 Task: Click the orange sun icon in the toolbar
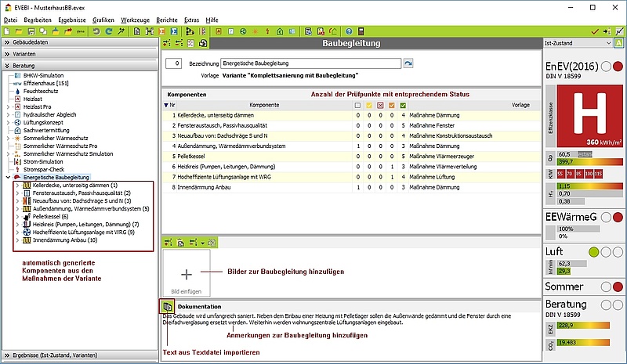(x=256, y=31)
